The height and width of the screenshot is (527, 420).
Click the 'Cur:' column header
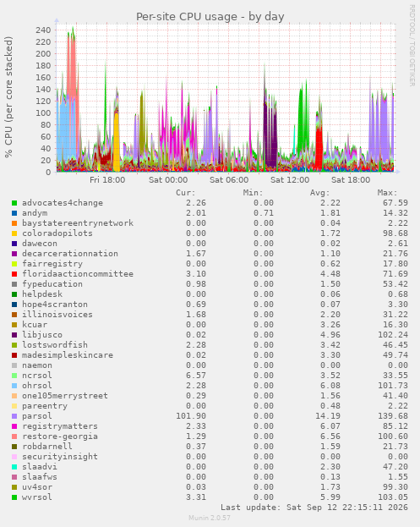(x=186, y=193)
